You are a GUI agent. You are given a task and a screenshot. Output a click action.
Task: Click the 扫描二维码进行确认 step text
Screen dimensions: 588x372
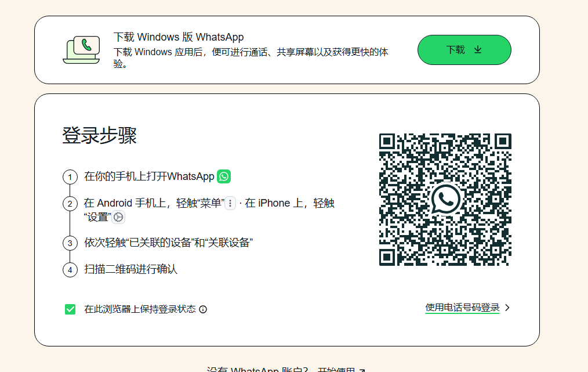coord(130,269)
